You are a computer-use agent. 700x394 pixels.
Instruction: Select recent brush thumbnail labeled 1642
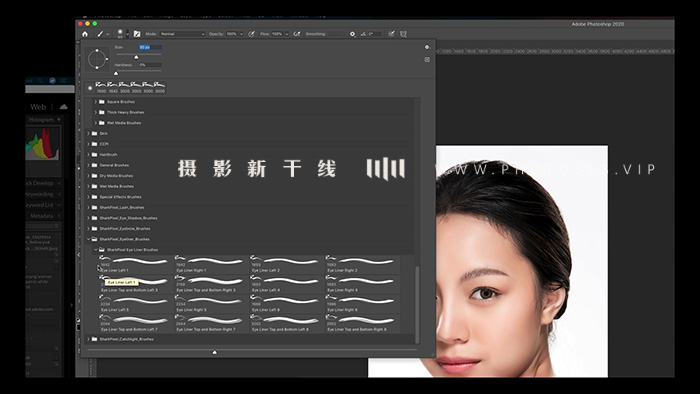click(113, 87)
